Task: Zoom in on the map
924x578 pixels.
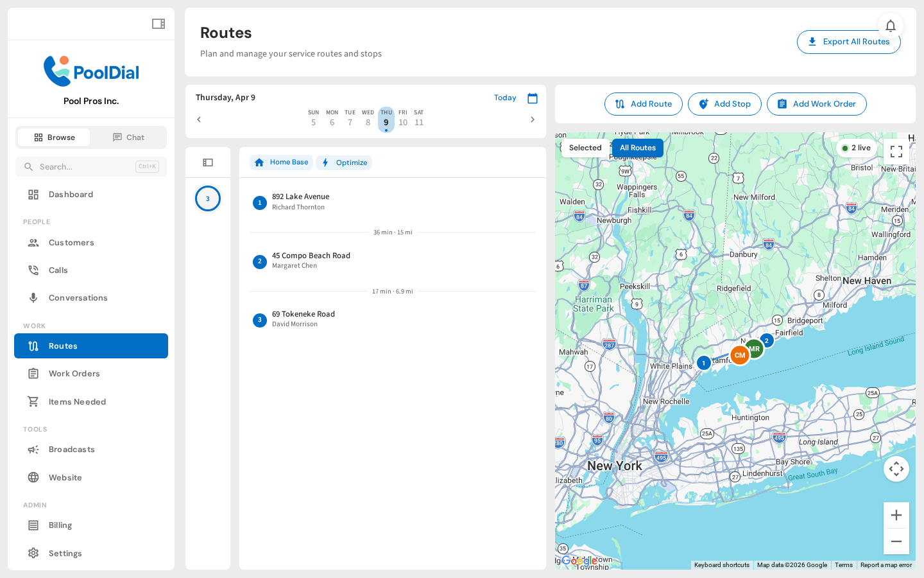Action: 896,515
